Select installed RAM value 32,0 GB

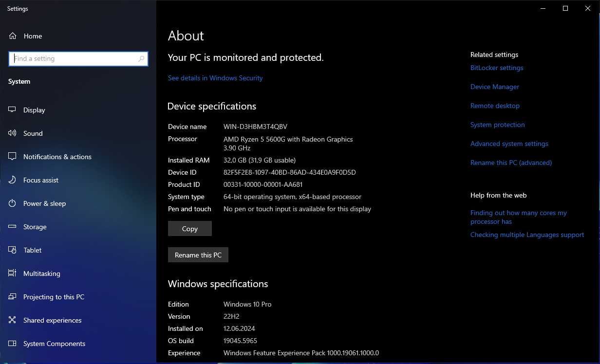pos(260,160)
